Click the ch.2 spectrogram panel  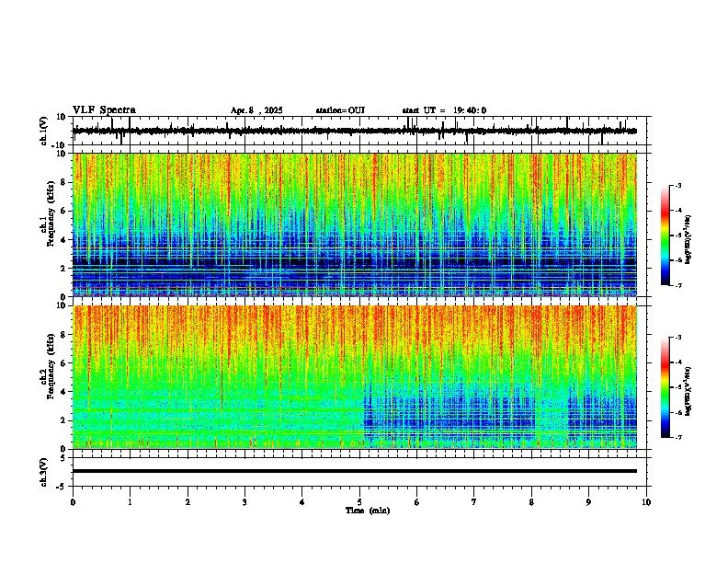coord(355,377)
